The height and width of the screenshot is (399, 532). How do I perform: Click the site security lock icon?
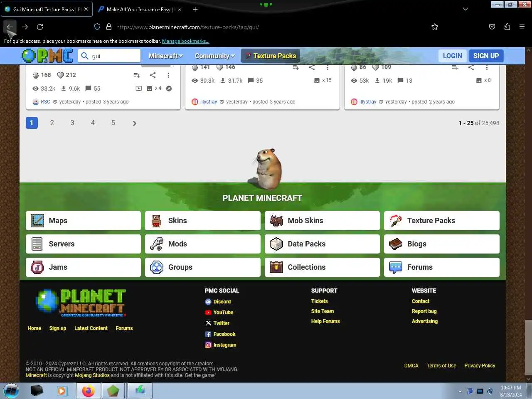109,27
